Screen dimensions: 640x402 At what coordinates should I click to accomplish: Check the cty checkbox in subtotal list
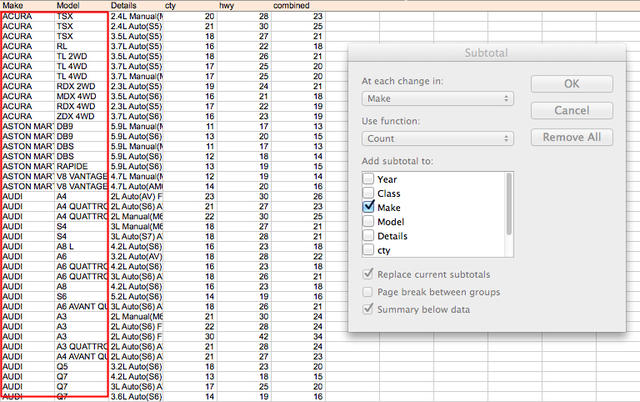[x=368, y=250]
